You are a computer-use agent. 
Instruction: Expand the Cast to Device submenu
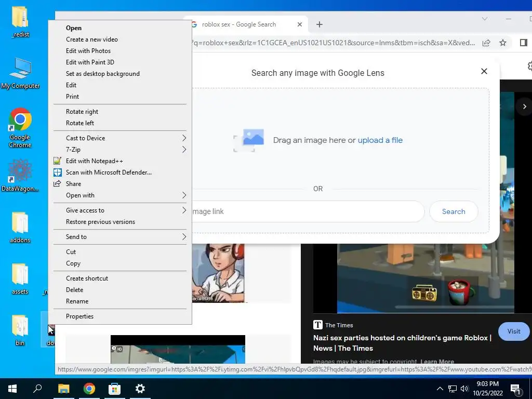[x=120, y=138]
